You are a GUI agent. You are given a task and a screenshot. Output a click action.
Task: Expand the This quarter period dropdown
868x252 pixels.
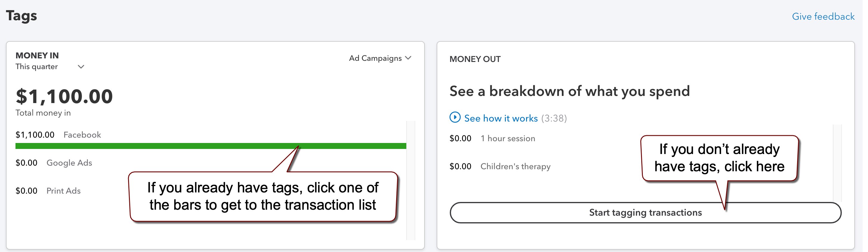[50, 67]
